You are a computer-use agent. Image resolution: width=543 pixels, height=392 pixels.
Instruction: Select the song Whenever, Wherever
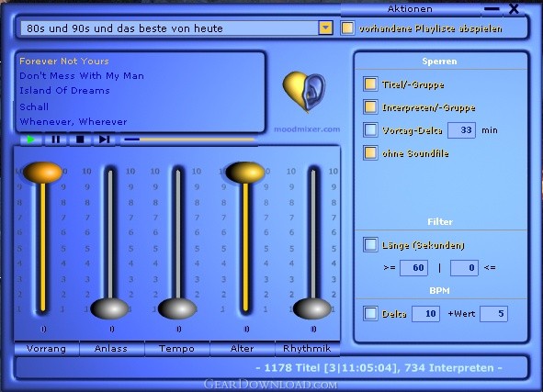pyautogui.click(x=74, y=122)
